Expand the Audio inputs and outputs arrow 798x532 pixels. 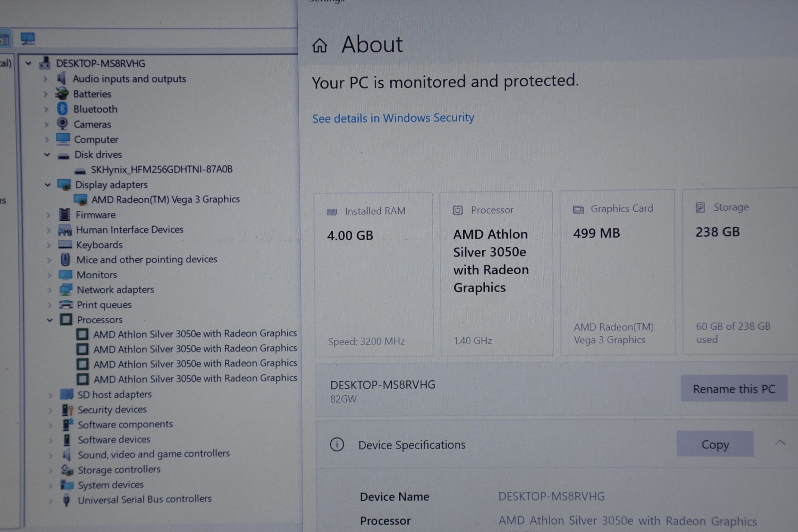[x=45, y=79]
